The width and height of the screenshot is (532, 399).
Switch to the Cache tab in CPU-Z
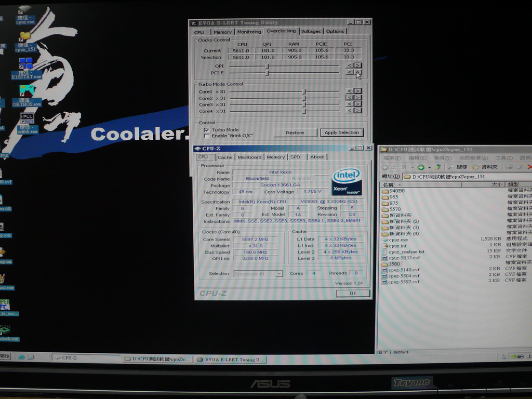(225, 157)
